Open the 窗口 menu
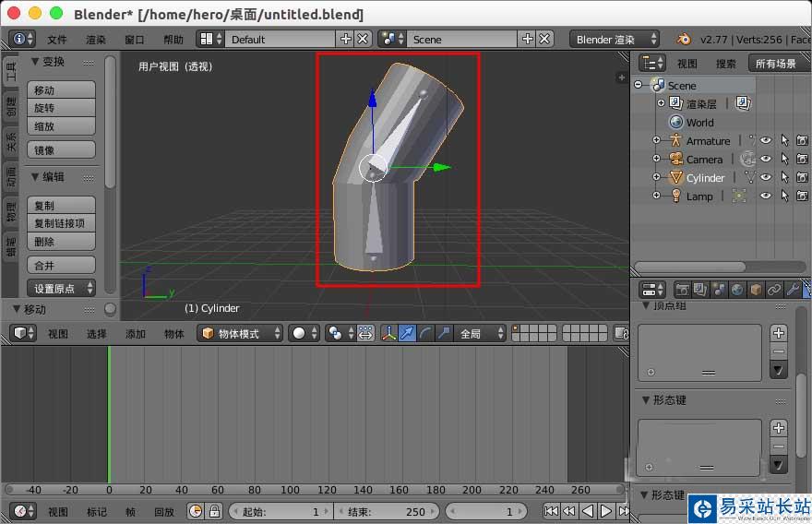Viewport: 812px width, 524px height. (x=134, y=40)
